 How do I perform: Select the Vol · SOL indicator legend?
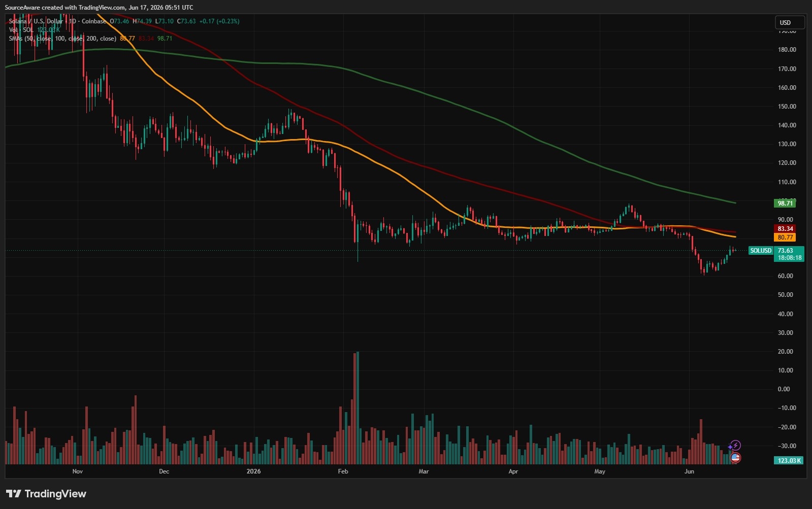[x=21, y=30]
